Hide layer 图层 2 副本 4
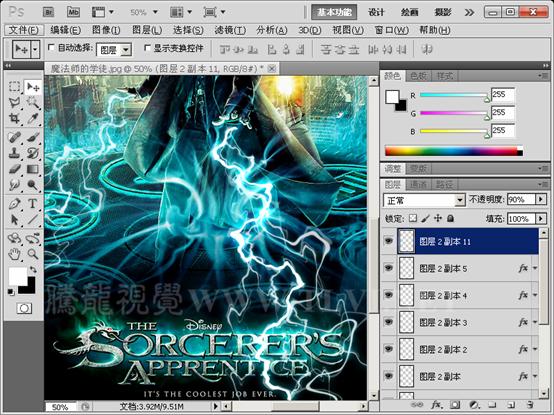Image resolution: width=554 pixels, height=415 pixels. [x=389, y=295]
